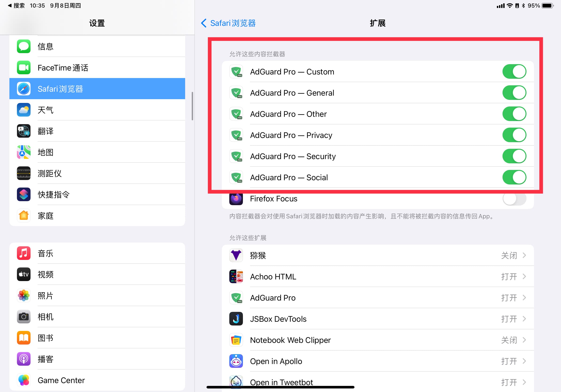The height and width of the screenshot is (392, 561).
Task: Tap the Wi-Fi icon in status bar
Action: (510, 5)
